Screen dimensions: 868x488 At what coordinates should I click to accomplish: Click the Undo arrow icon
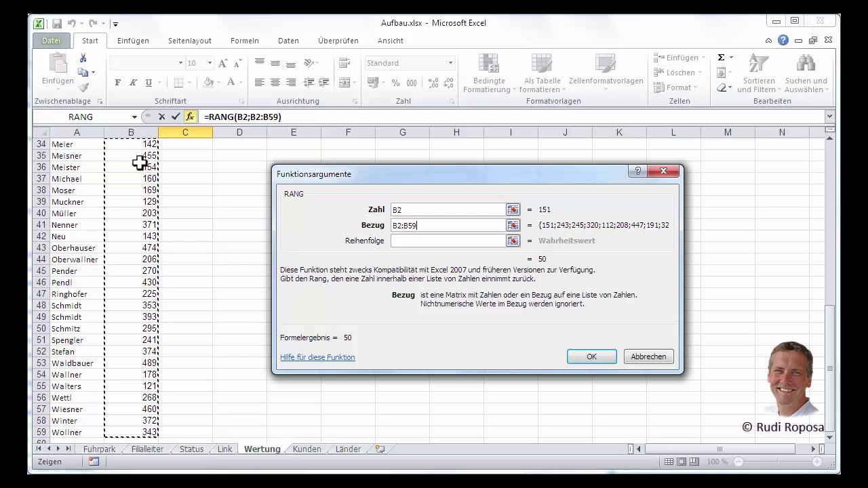[71, 23]
